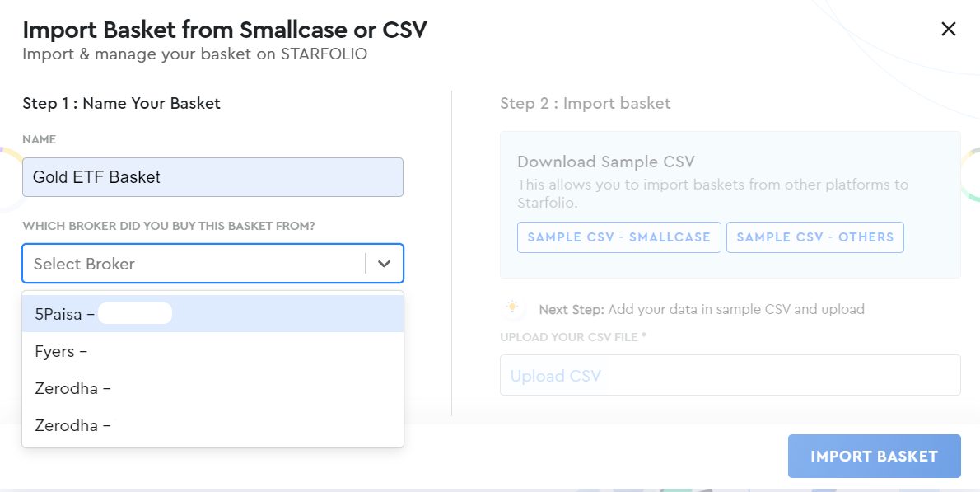Viewport: 980px width, 492px height.
Task: Download Sample CSV - Others file
Action: click(815, 237)
